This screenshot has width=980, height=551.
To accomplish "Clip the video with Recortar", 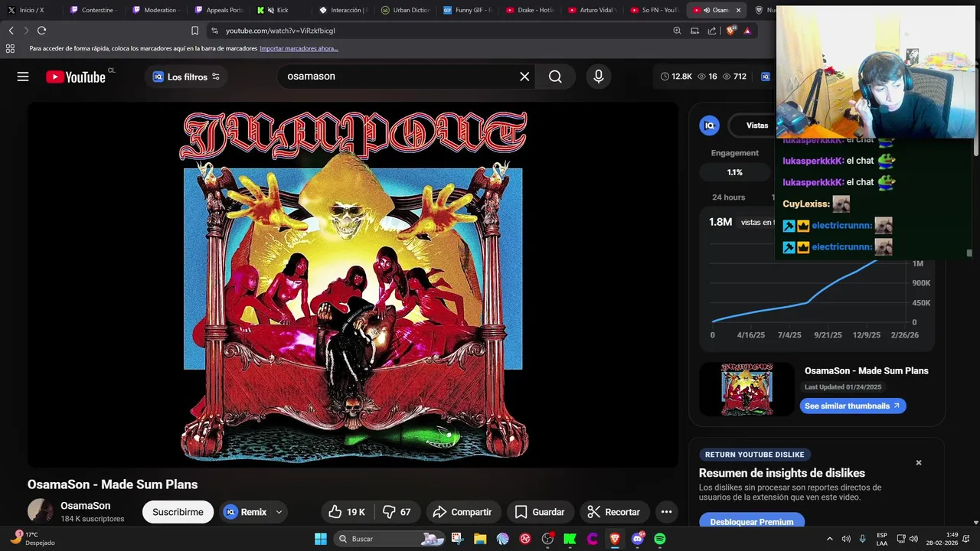I will tap(613, 512).
